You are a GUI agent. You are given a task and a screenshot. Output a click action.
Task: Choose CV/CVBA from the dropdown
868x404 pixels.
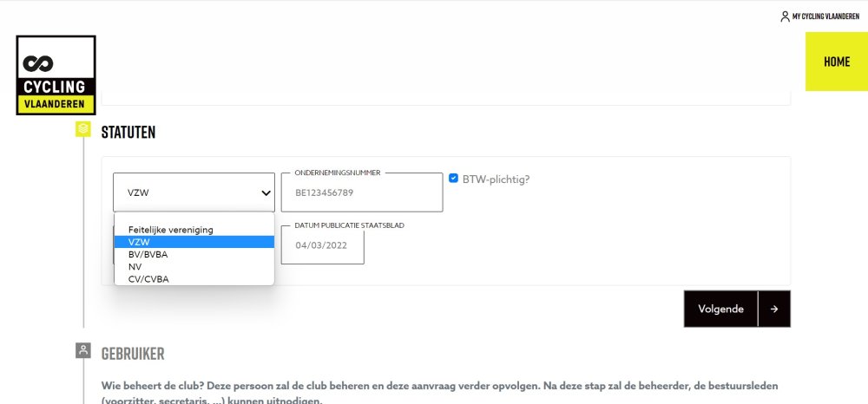pyautogui.click(x=148, y=278)
